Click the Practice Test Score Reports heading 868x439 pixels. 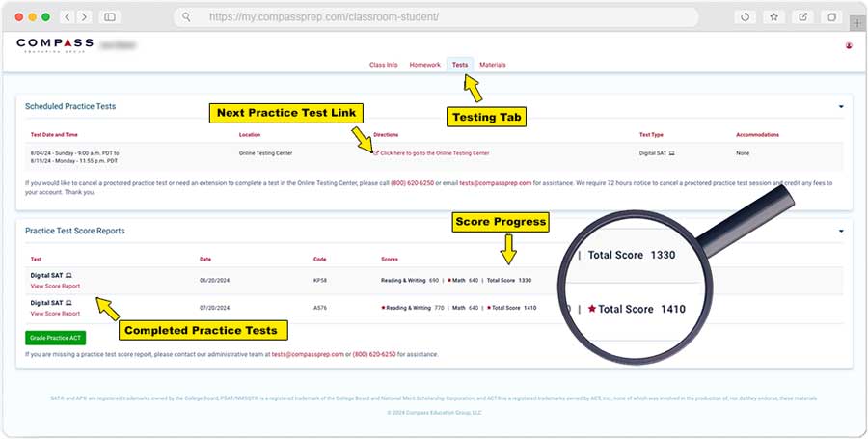[x=74, y=231]
